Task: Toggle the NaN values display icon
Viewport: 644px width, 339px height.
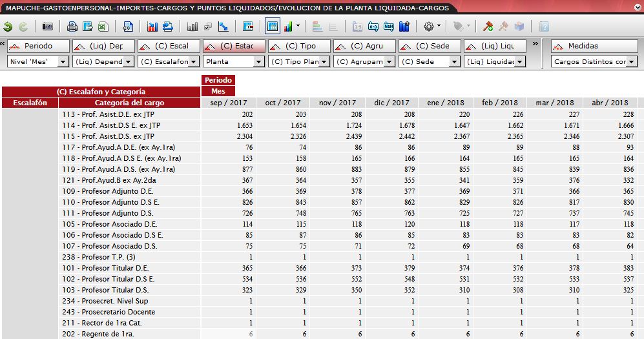Action: pyautogui.click(x=389, y=26)
